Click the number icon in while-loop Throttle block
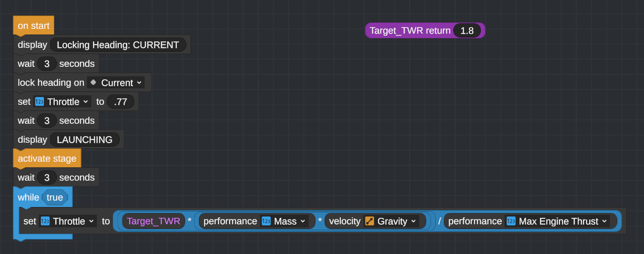The image size is (644, 254). click(x=45, y=221)
